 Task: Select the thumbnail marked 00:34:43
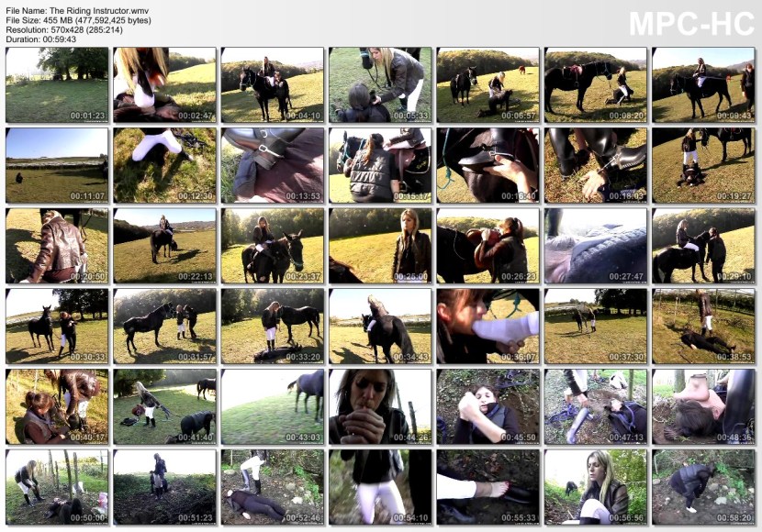click(380, 327)
